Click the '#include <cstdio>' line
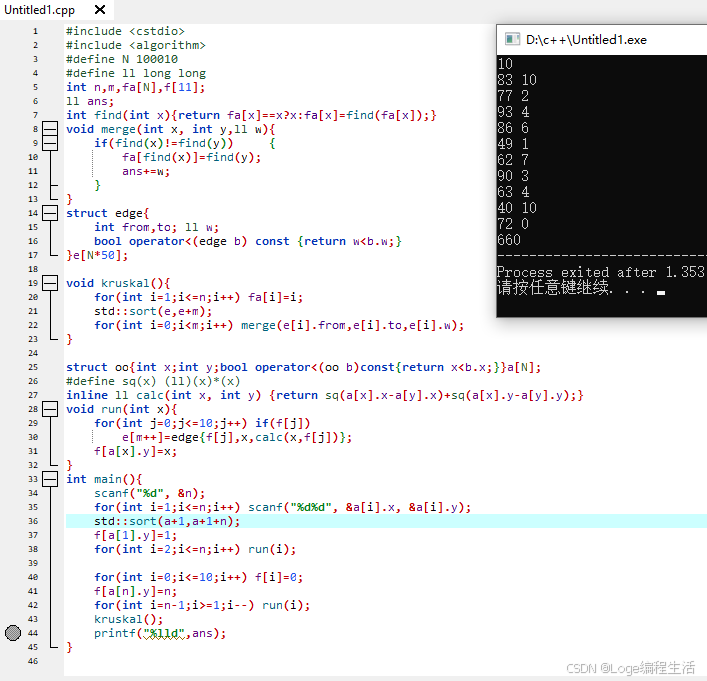This screenshot has width=707, height=681. [125, 31]
